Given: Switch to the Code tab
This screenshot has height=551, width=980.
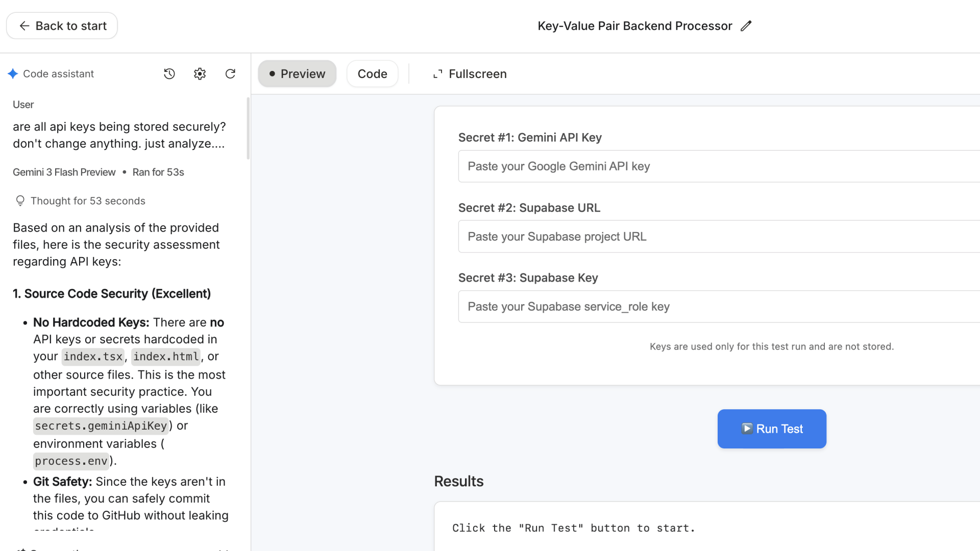Looking at the screenshot, I should click(372, 74).
